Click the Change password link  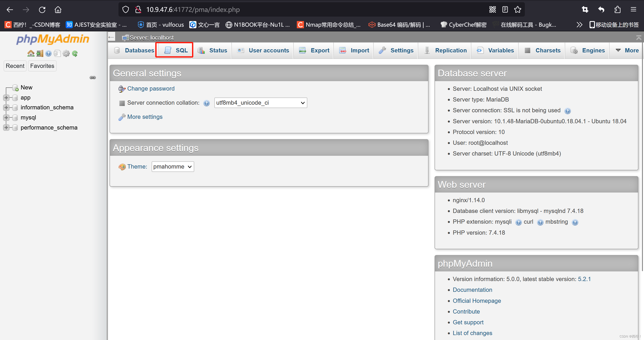151,88
